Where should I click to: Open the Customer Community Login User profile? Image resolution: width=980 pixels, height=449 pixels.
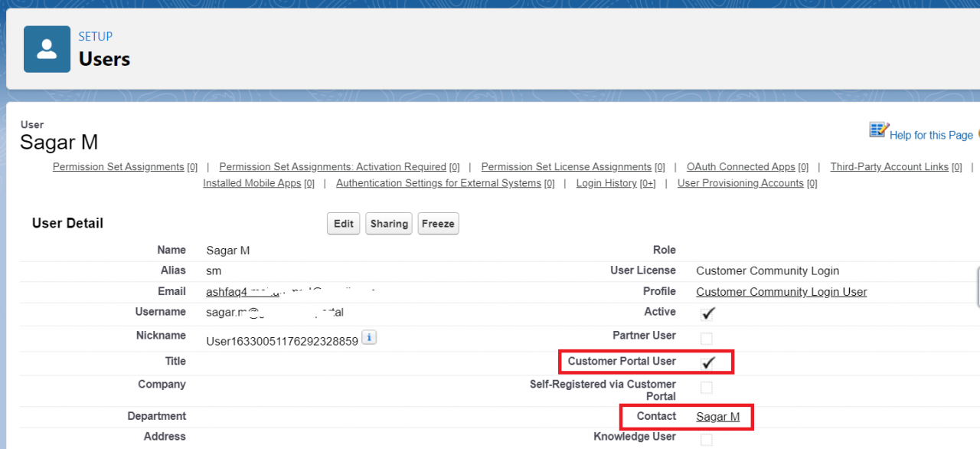tap(781, 292)
